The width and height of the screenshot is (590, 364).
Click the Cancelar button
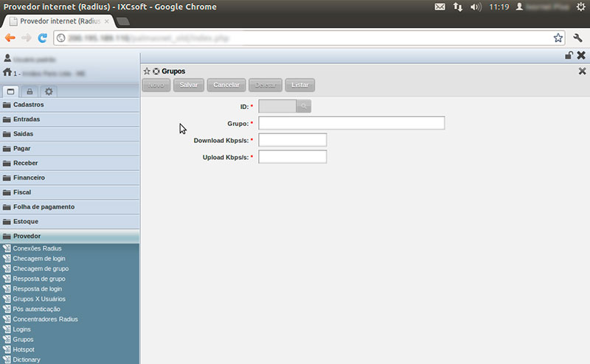[x=226, y=85]
